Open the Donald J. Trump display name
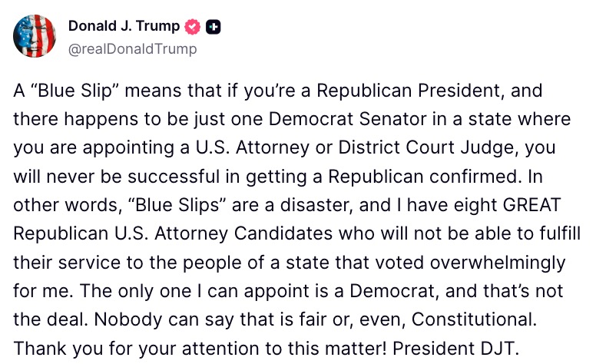 coord(124,26)
